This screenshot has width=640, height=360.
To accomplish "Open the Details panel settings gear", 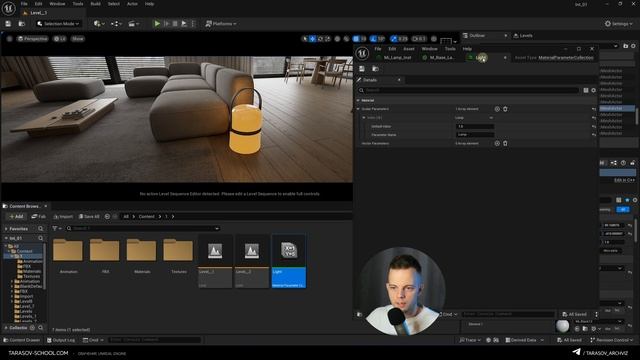I will (x=593, y=90).
